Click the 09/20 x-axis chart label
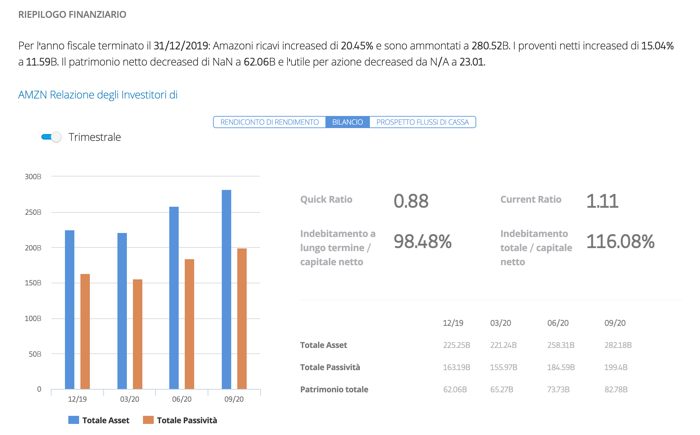The height and width of the screenshot is (435, 700). [234, 399]
